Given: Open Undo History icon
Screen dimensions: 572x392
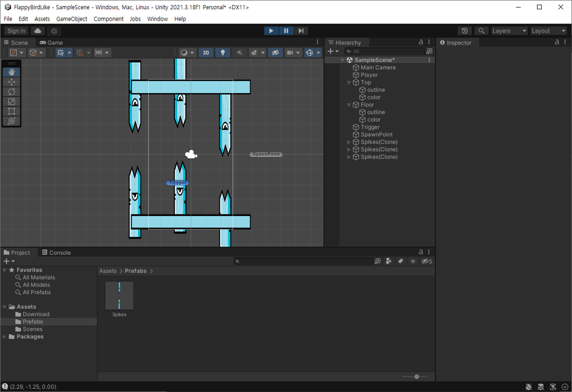Looking at the screenshot, I should pos(464,30).
